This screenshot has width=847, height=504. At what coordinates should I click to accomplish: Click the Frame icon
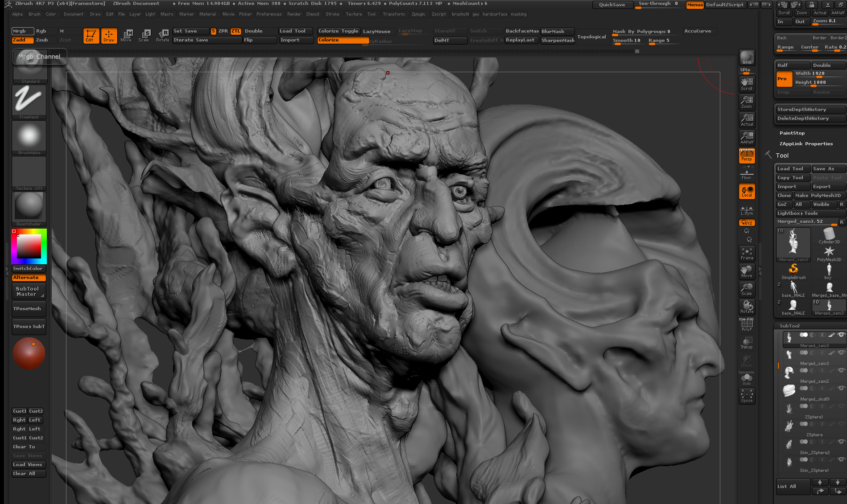click(x=747, y=254)
